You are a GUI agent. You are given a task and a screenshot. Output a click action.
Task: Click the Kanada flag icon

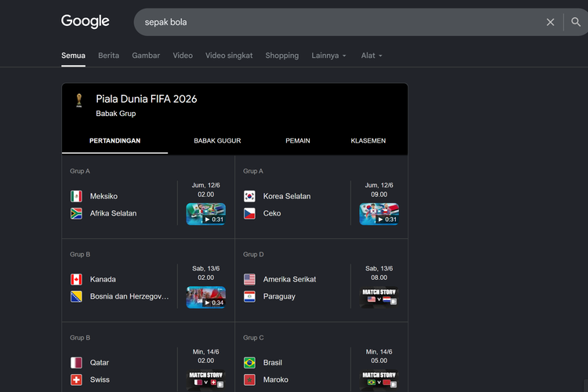77,279
